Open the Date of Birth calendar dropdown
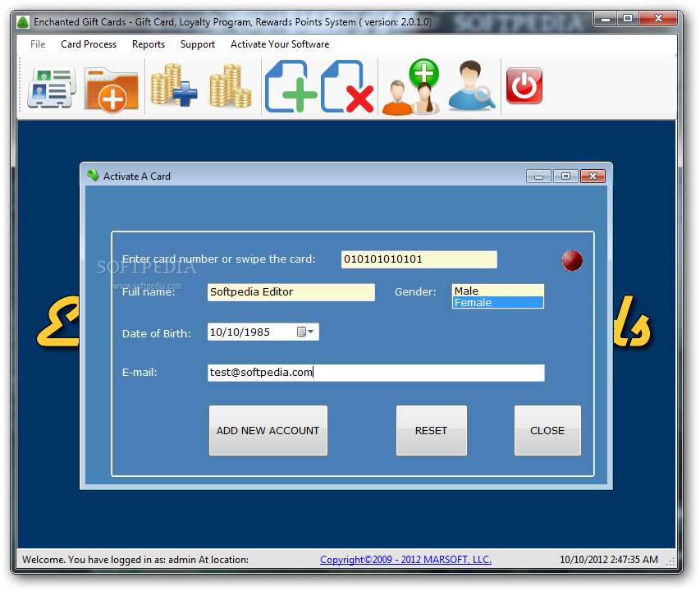700x591 pixels. click(x=306, y=332)
